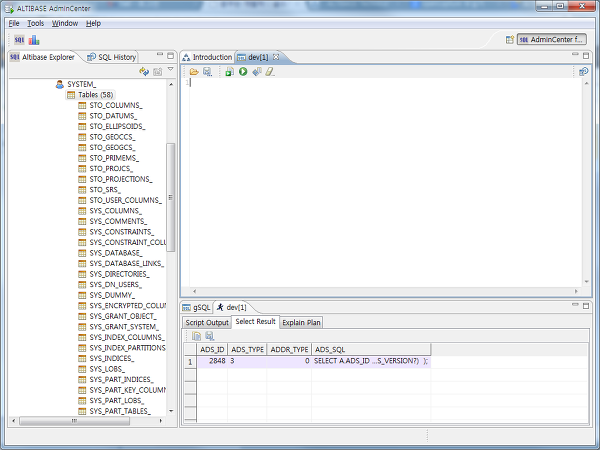This screenshot has width=600, height=450.
Task: Switch to the gSQL tab
Action: coord(196,307)
